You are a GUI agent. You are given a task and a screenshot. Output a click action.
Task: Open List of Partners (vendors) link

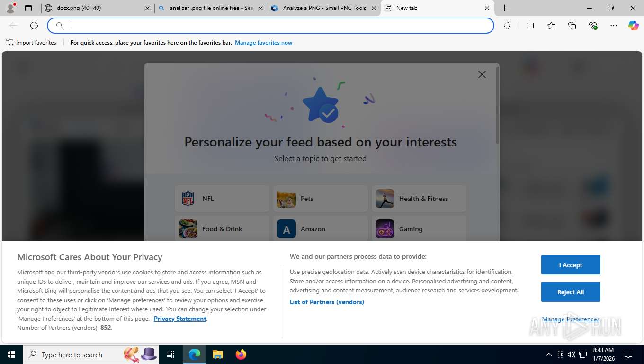[327, 302]
